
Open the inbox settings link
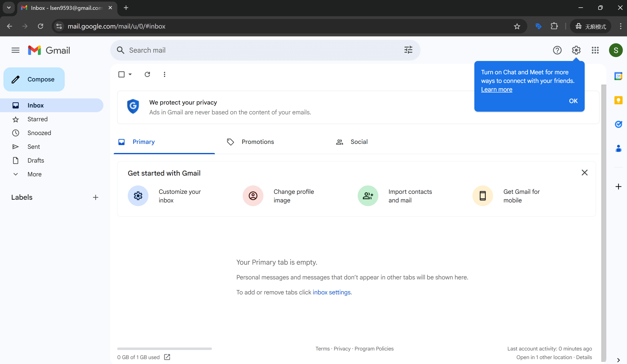[x=332, y=292]
